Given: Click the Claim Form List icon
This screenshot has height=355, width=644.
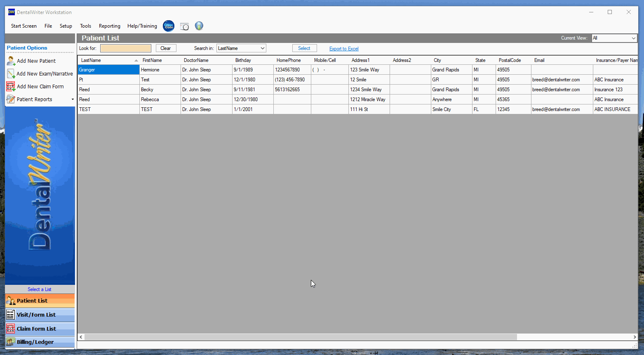Looking at the screenshot, I should [x=11, y=329].
